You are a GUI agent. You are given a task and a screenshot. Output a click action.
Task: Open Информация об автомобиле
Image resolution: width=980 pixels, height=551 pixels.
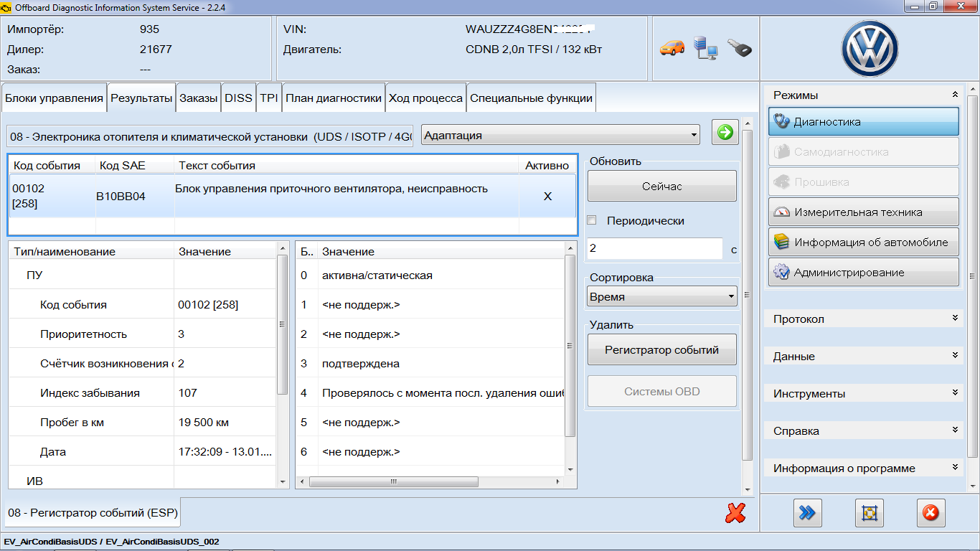point(864,242)
